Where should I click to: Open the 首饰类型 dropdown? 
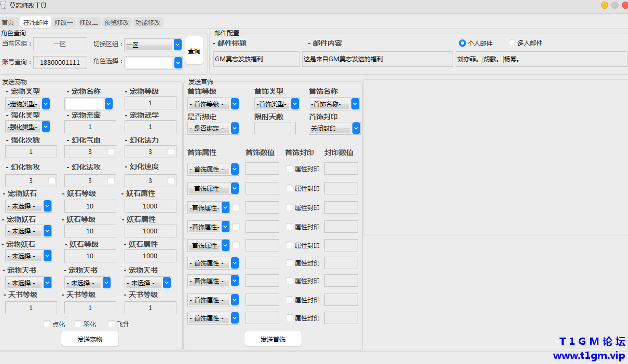pyautogui.click(x=277, y=104)
